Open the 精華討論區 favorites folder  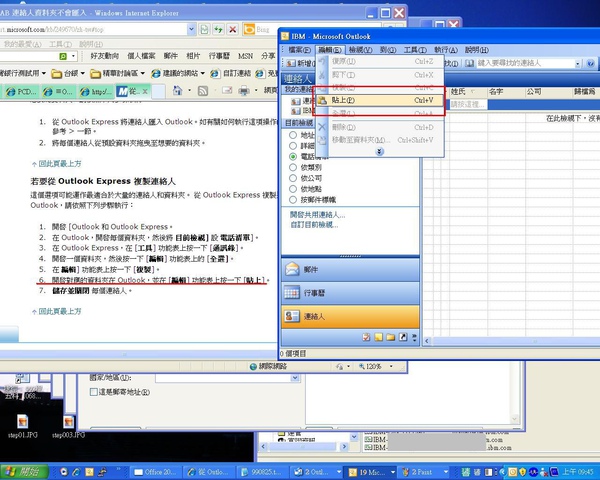coord(117,73)
